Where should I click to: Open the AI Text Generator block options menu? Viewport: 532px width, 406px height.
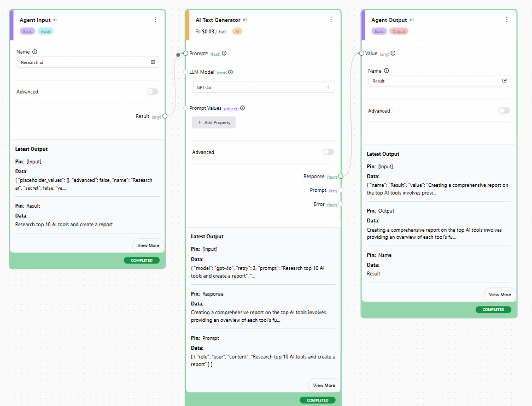[331, 20]
